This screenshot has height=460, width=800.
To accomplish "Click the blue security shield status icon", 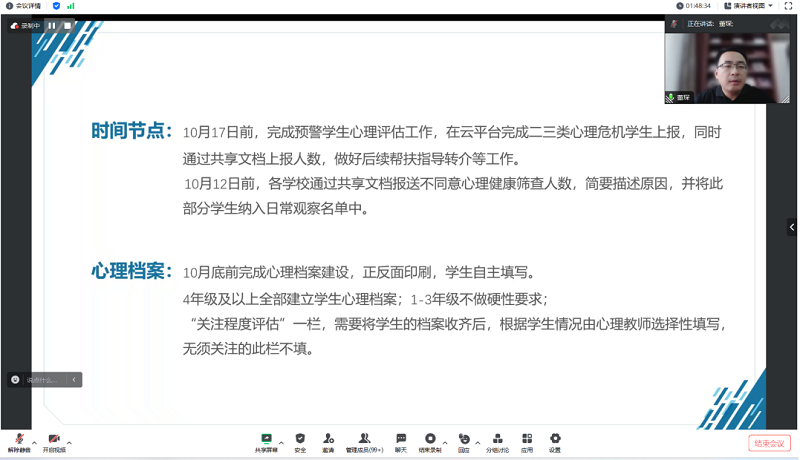I will click(56, 6).
